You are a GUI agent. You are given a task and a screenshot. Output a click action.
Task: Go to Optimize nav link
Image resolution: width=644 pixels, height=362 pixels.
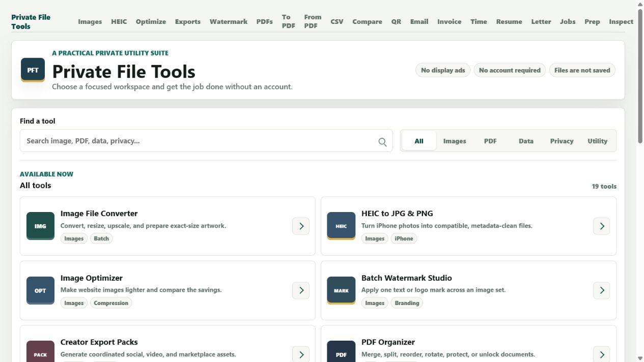(151, 21)
